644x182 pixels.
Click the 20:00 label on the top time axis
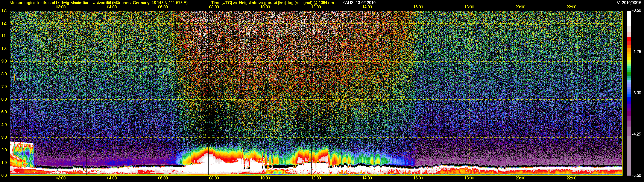click(x=520, y=7)
